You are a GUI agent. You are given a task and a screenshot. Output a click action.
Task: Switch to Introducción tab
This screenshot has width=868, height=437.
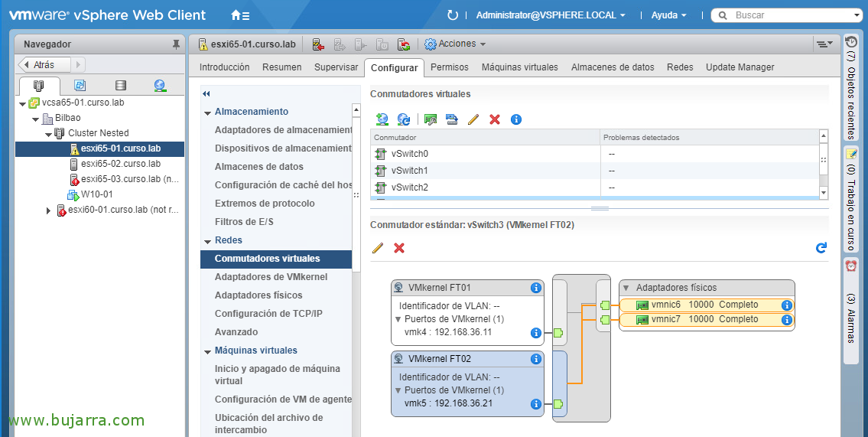(224, 67)
